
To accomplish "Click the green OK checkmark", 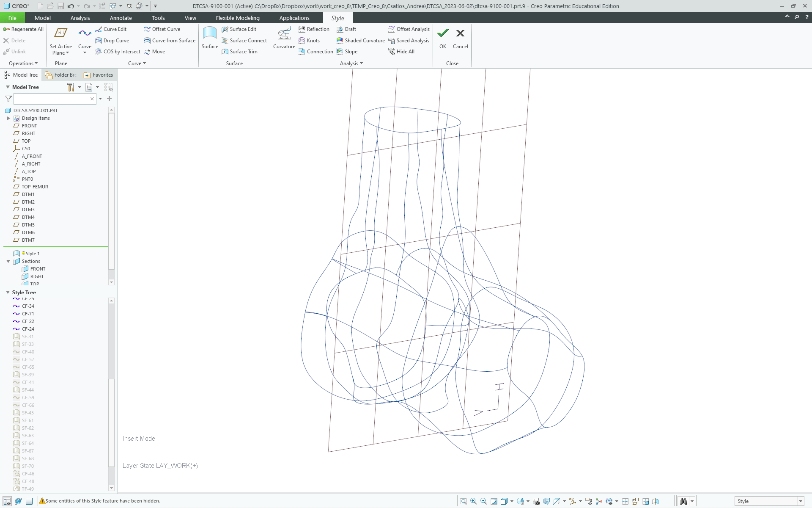I will (443, 33).
